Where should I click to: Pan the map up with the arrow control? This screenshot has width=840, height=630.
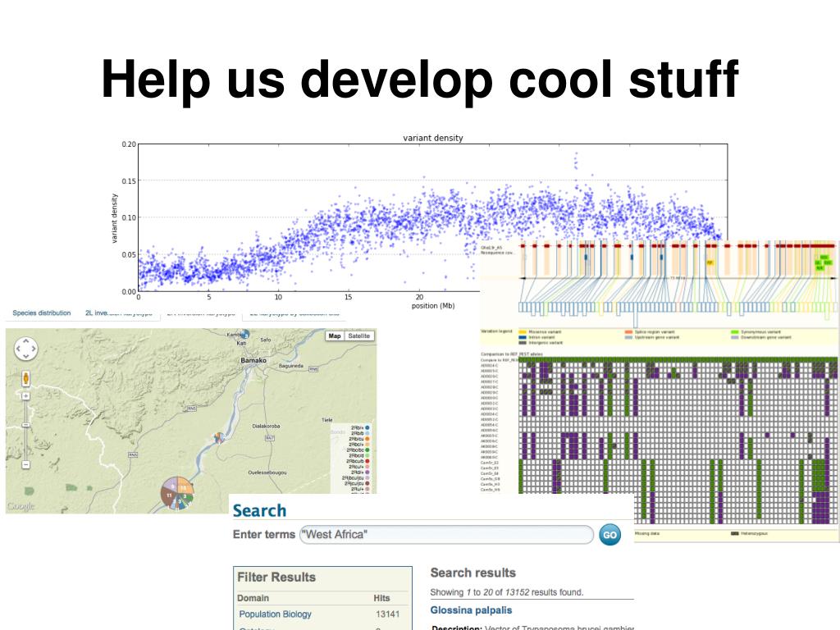pos(25,340)
